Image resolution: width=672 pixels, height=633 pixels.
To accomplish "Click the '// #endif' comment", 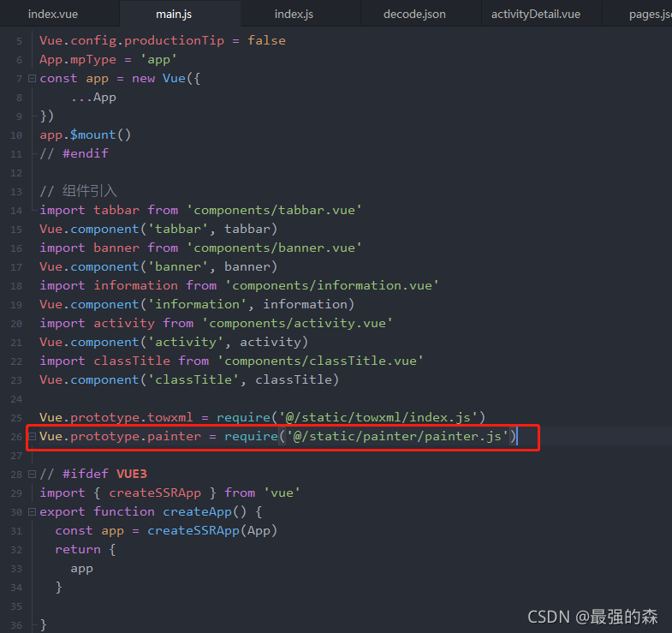I will tap(74, 154).
